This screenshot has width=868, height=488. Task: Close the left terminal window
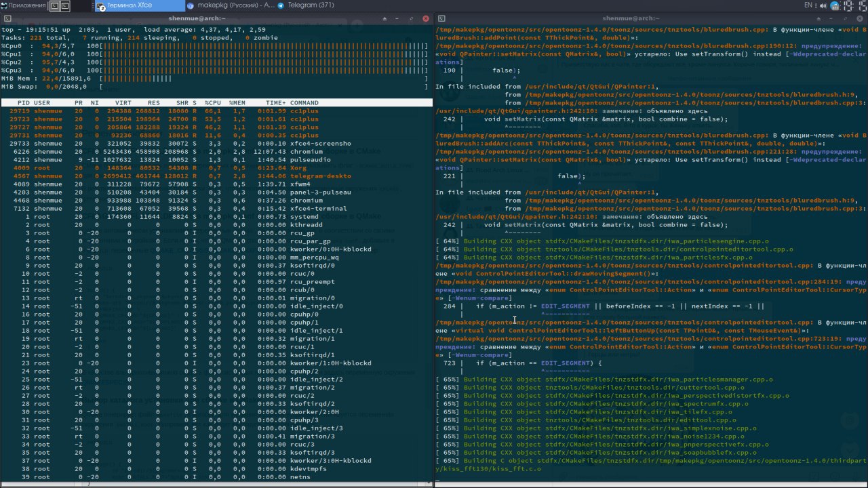tap(425, 18)
